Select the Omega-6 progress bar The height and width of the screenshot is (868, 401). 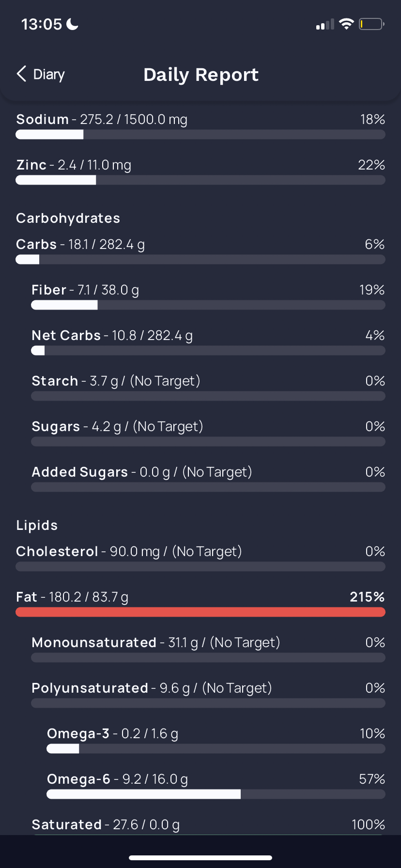216,794
